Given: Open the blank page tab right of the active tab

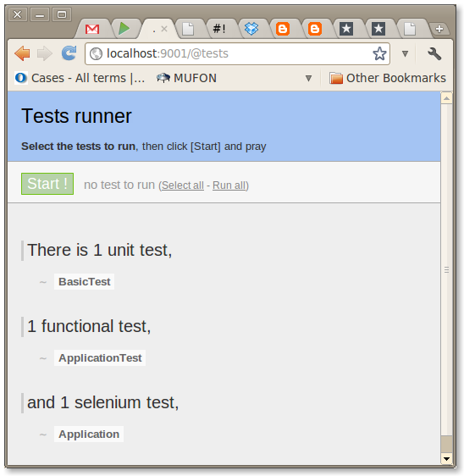Looking at the screenshot, I should [x=188, y=29].
